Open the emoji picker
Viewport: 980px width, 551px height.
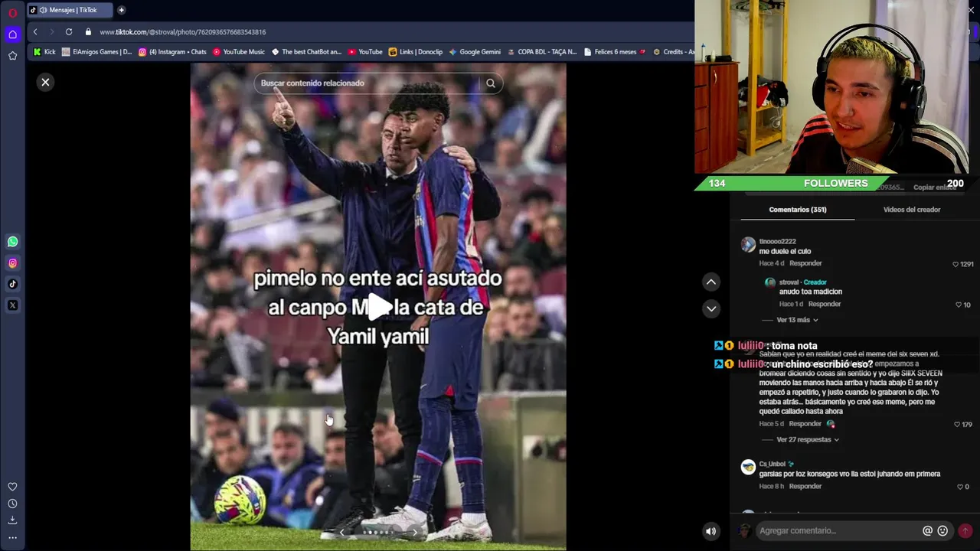click(942, 531)
